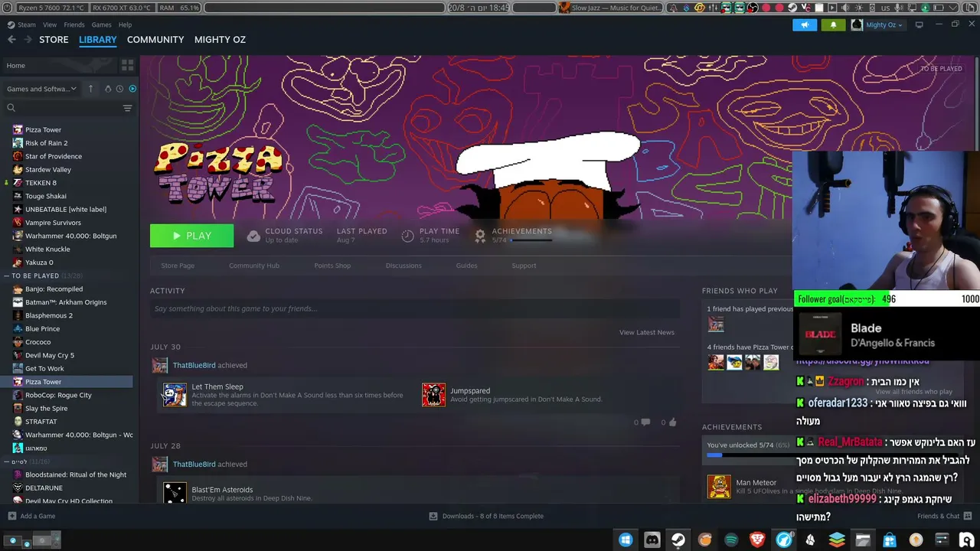Open the Store Page link
Screen dimensions: 980x551
[178, 266]
